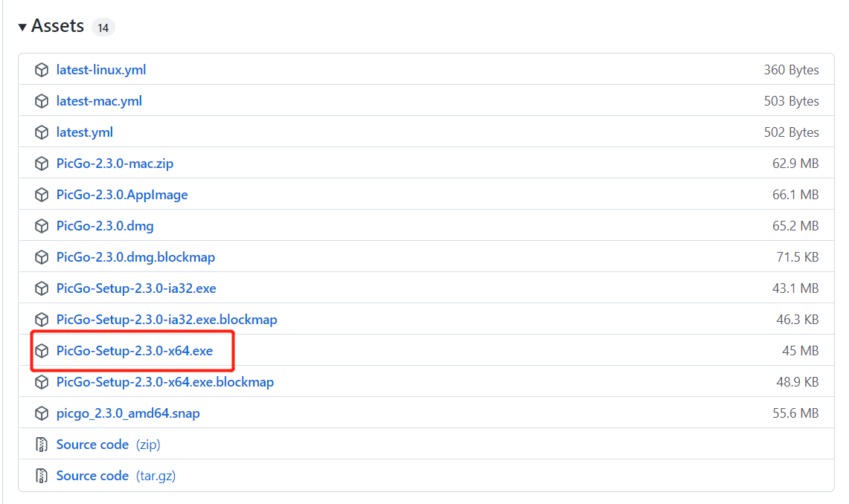Click the 65.2 MB size text
849x504 pixels.
click(795, 226)
